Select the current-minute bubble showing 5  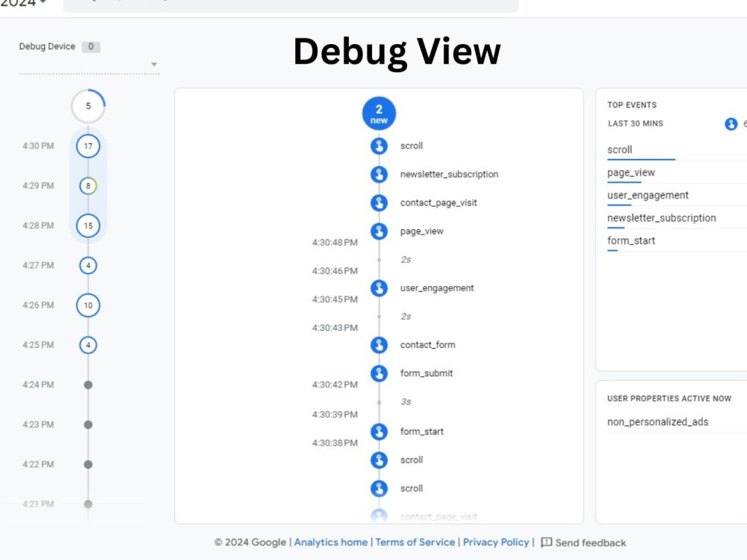88,106
